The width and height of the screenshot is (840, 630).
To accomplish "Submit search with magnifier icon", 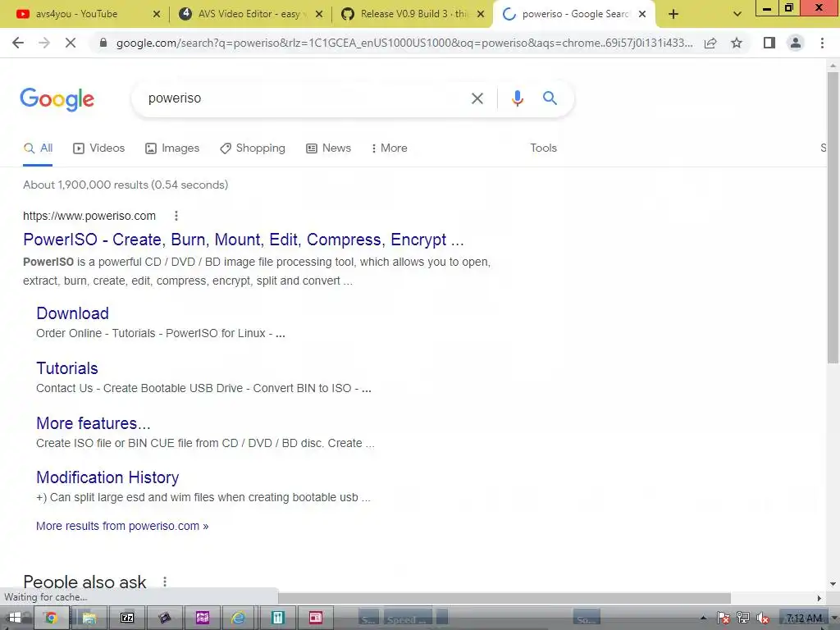I will pos(550,98).
